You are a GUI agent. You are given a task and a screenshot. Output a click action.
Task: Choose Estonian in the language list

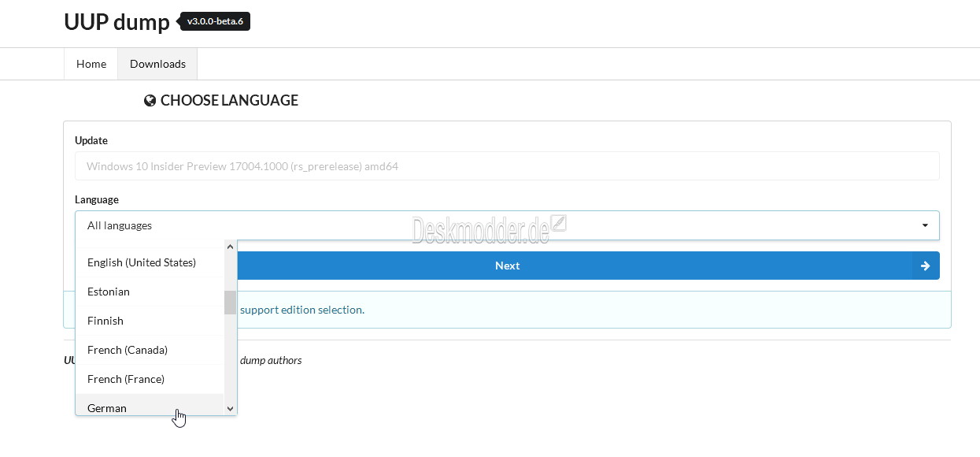tap(150, 292)
